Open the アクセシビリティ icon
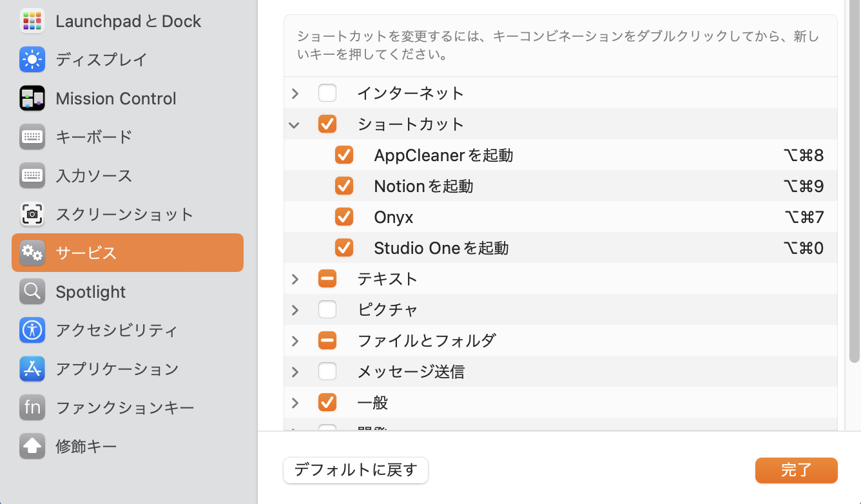 [x=32, y=330]
